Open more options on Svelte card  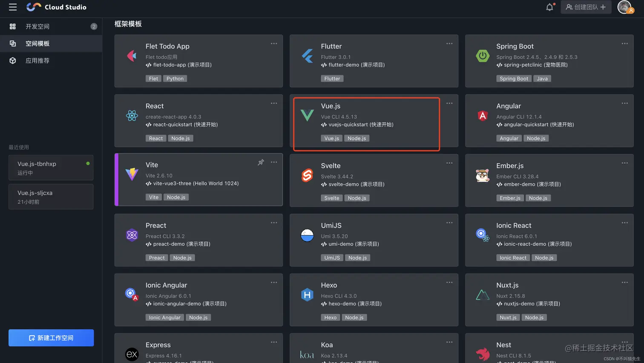(449, 163)
